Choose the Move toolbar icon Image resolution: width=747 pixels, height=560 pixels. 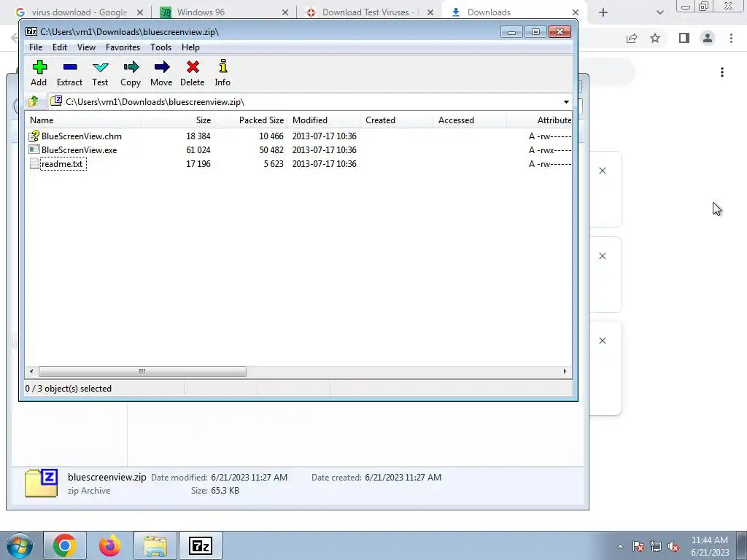161,67
